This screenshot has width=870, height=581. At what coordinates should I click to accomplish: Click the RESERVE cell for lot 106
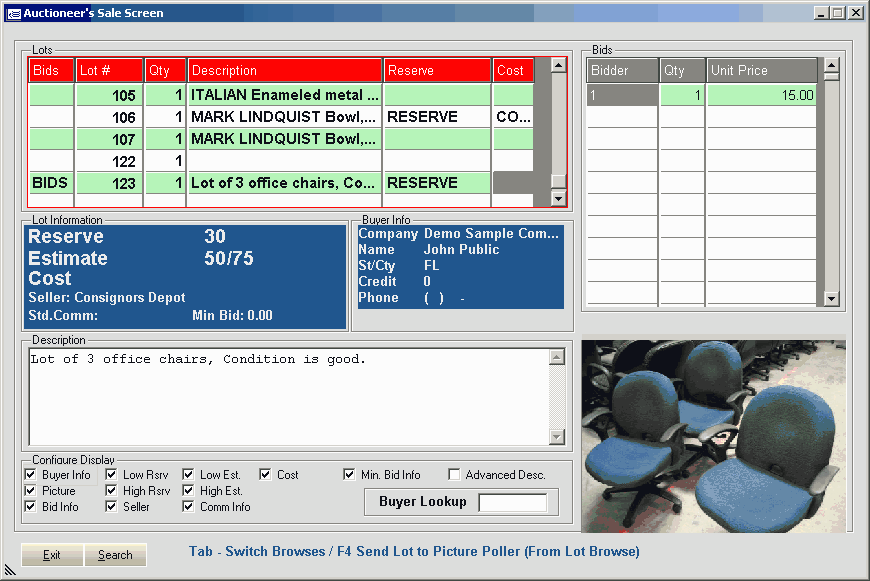[x=437, y=117]
